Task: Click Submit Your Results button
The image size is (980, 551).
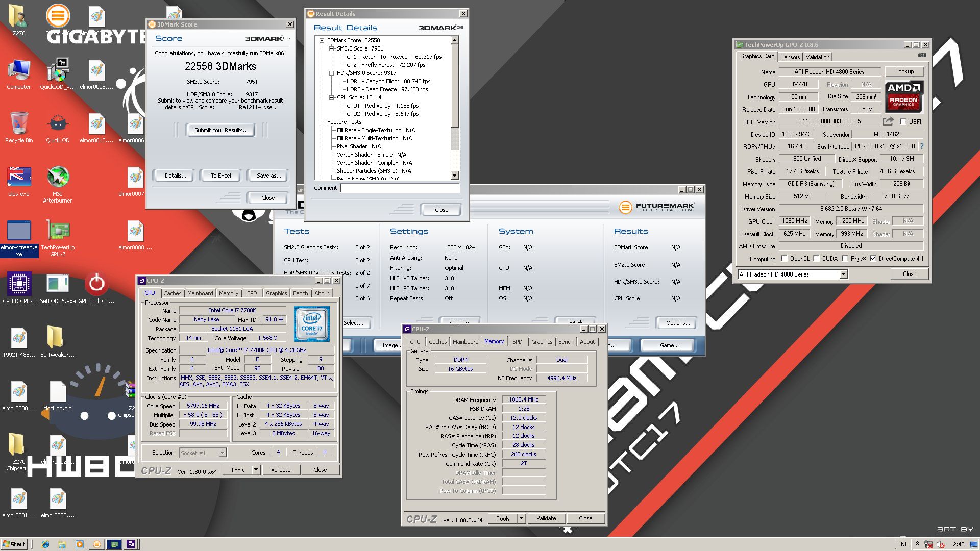Action: [220, 130]
